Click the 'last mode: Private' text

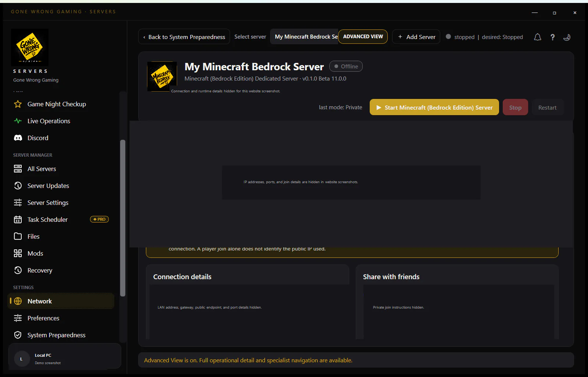[341, 107]
